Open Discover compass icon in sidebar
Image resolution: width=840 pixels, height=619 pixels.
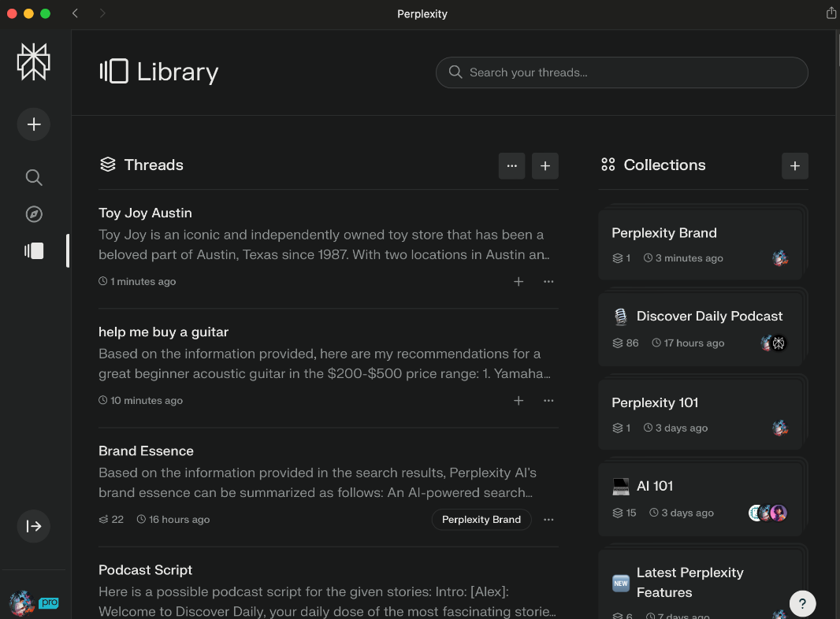pyautogui.click(x=34, y=214)
